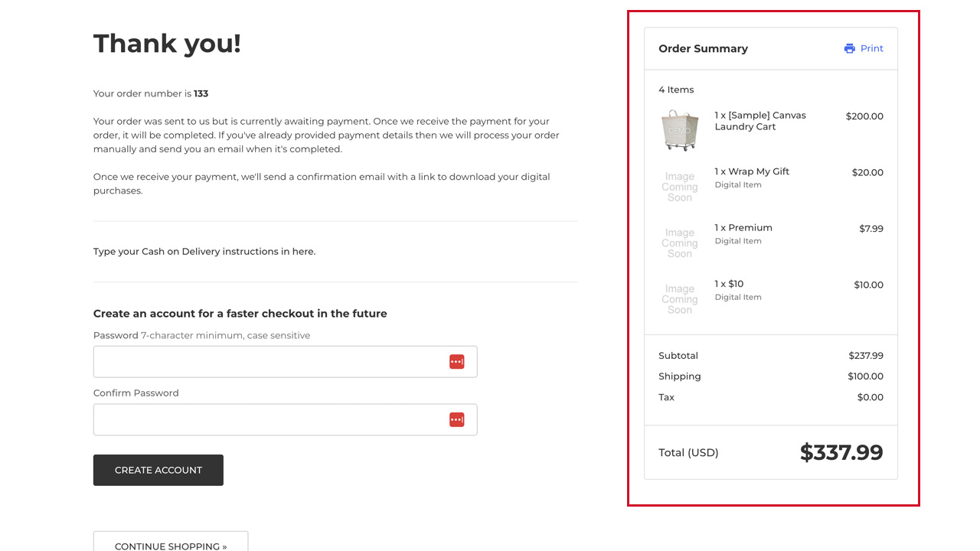Click the Premium item placeholder image
The height and width of the screenshot is (551, 980).
[x=680, y=243]
